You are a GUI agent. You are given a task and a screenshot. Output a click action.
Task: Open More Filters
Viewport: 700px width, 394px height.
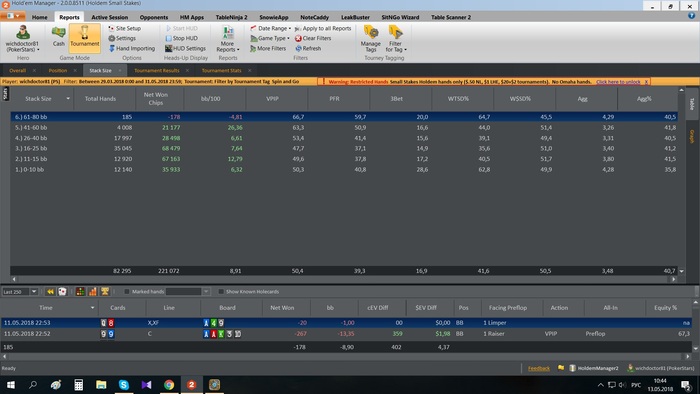[268, 48]
